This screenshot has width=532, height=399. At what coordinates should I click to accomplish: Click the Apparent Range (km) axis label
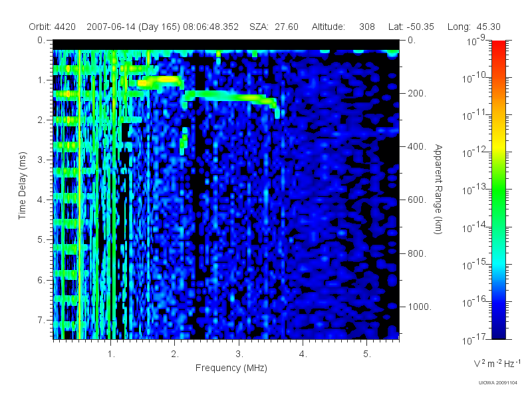coord(438,189)
